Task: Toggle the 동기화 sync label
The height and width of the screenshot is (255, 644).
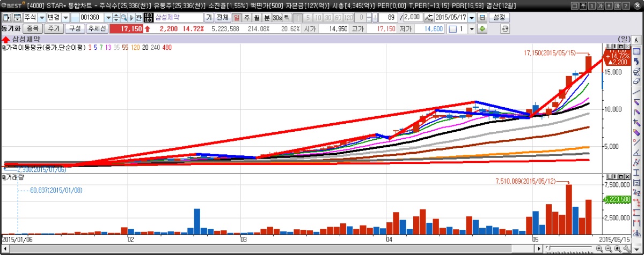Action: (11, 29)
